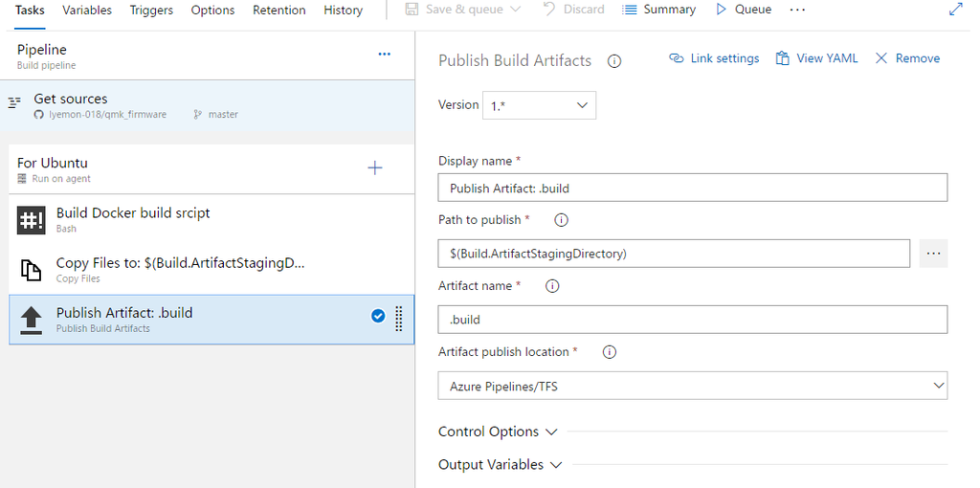
Task: Click the Queue play triangle icon
Action: coord(722,10)
